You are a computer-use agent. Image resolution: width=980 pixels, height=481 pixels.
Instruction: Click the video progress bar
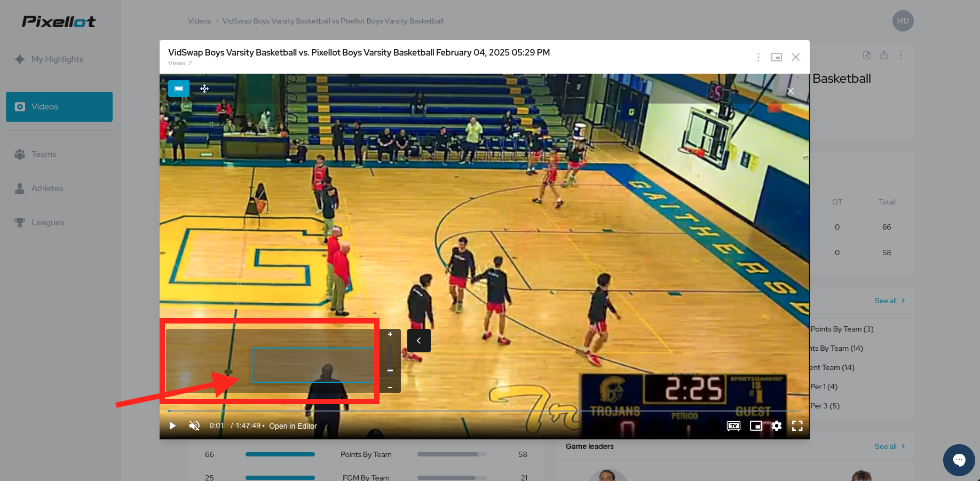(x=485, y=411)
